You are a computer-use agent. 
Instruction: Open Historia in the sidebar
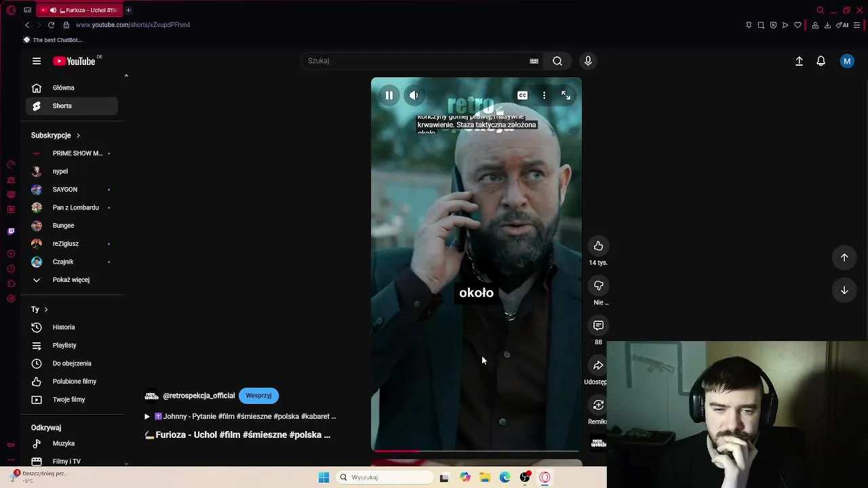72,327
